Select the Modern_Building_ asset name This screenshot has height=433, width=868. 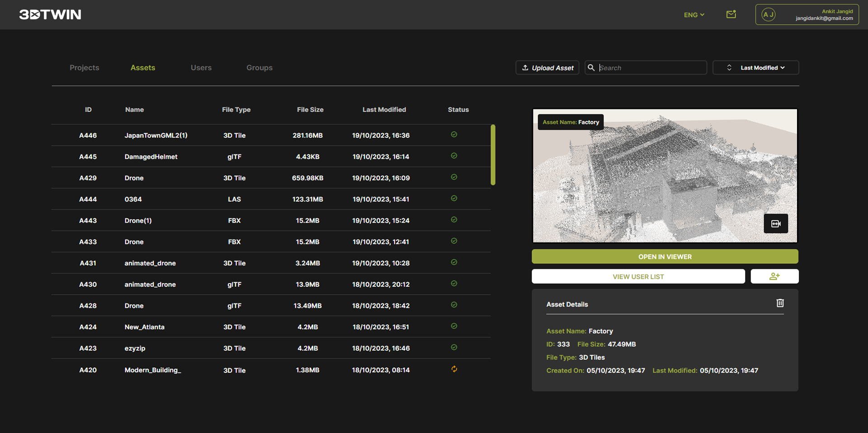point(153,370)
